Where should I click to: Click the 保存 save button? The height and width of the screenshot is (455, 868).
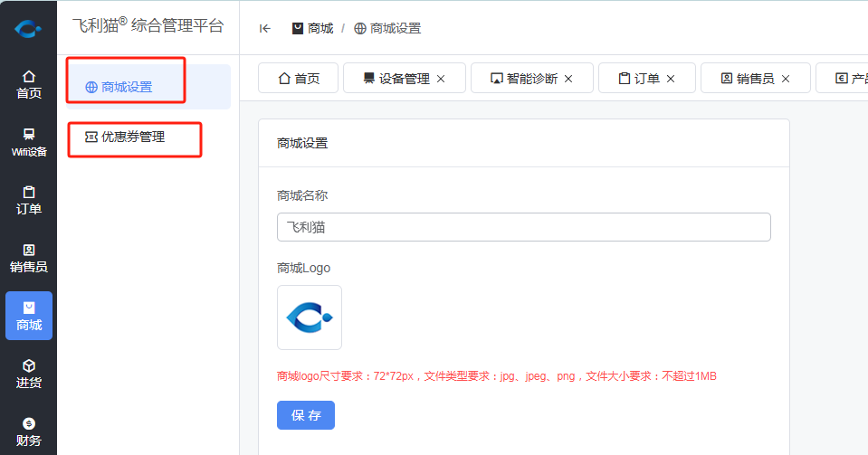pos(305,415)
